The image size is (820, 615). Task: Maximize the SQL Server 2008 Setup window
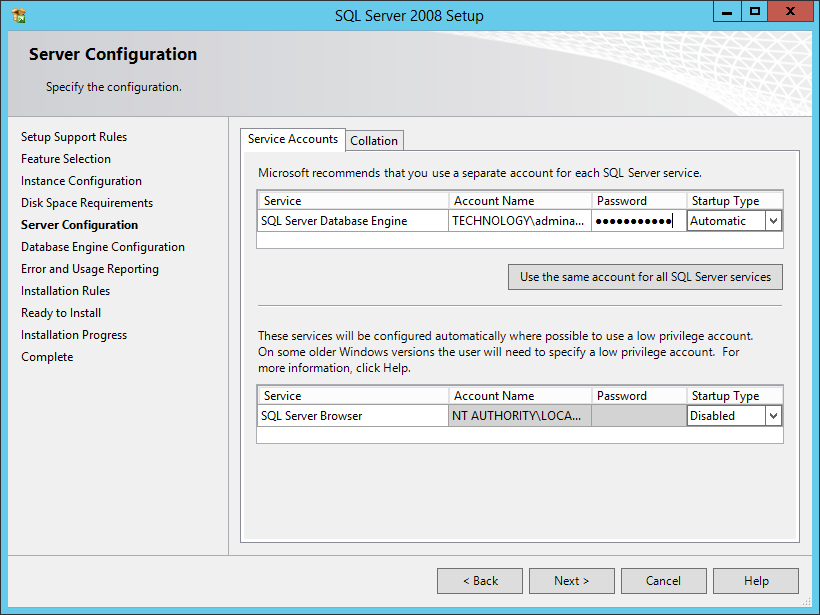click(755, 12)
